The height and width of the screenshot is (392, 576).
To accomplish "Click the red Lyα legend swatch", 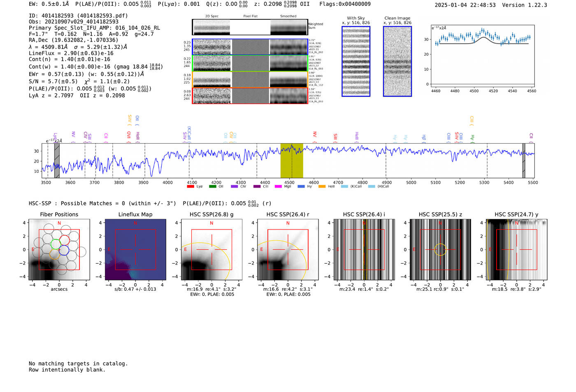I will click(x=190, y=187).
